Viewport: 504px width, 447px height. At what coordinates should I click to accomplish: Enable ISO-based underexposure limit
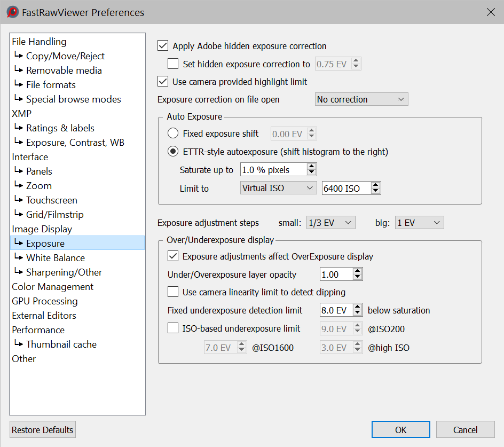point(173,329)
